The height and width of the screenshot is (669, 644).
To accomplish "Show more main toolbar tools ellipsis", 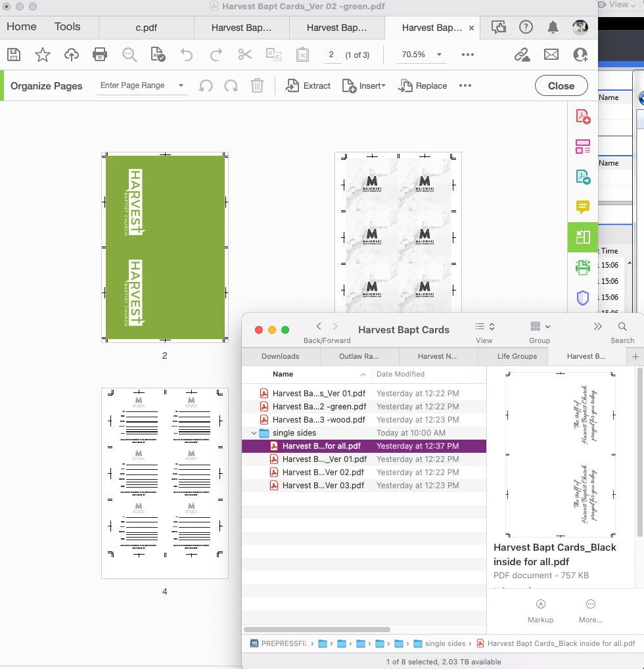I will coord(468,55).
